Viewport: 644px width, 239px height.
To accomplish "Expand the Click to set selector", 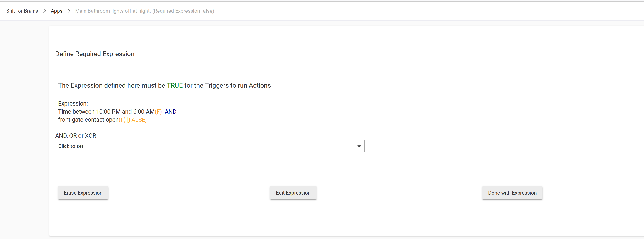I will 210,146.
